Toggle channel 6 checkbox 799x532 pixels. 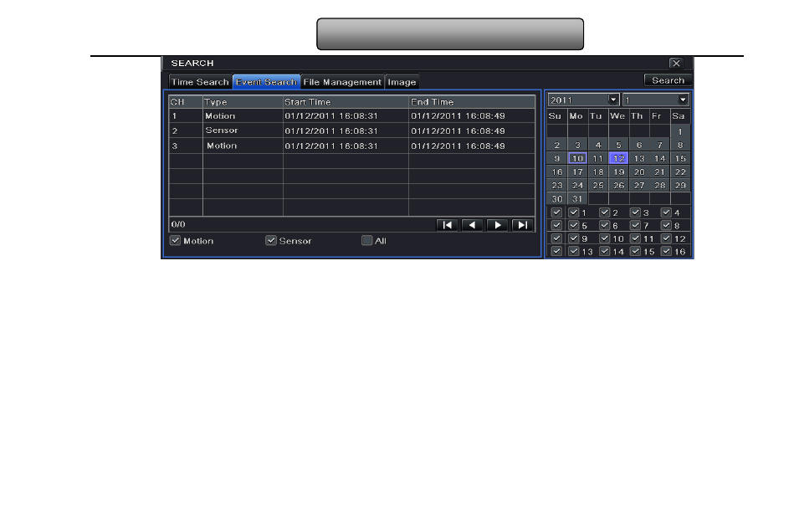[605, 225]
